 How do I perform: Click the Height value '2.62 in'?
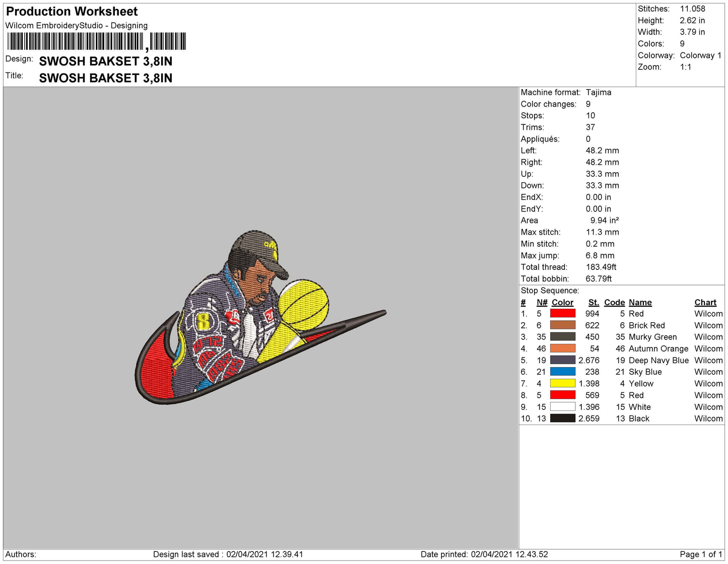pyautogui.click(x=692, y=20)
